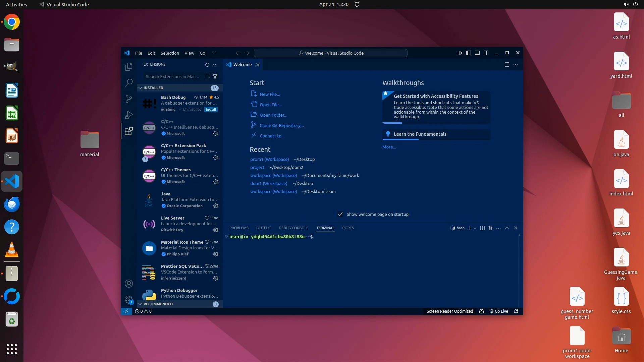The width and height of the screenshot is (644, 362).
Task: Open the terminal launch profile dropdown arrow
Action: (x=475, y=228)
